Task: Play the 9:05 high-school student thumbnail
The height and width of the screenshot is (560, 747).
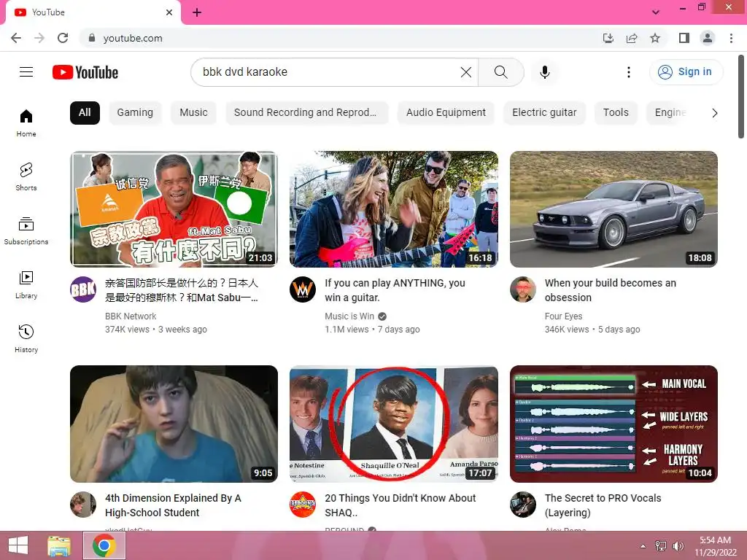Action: point(174,424)
